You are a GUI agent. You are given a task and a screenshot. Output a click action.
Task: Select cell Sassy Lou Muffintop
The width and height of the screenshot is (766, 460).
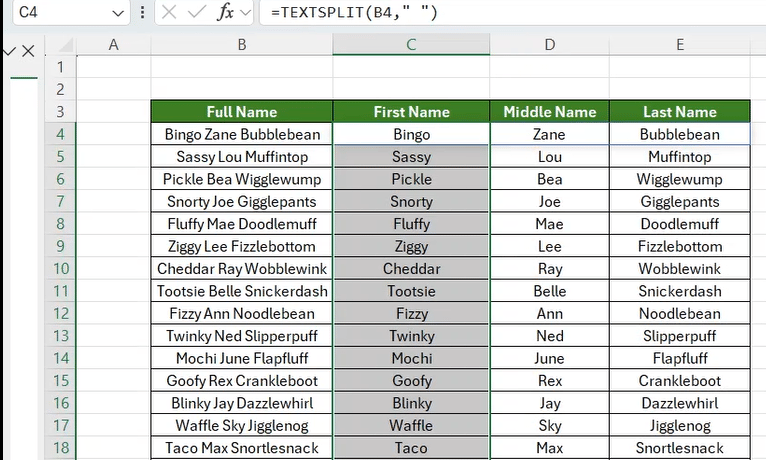point(242,157)
